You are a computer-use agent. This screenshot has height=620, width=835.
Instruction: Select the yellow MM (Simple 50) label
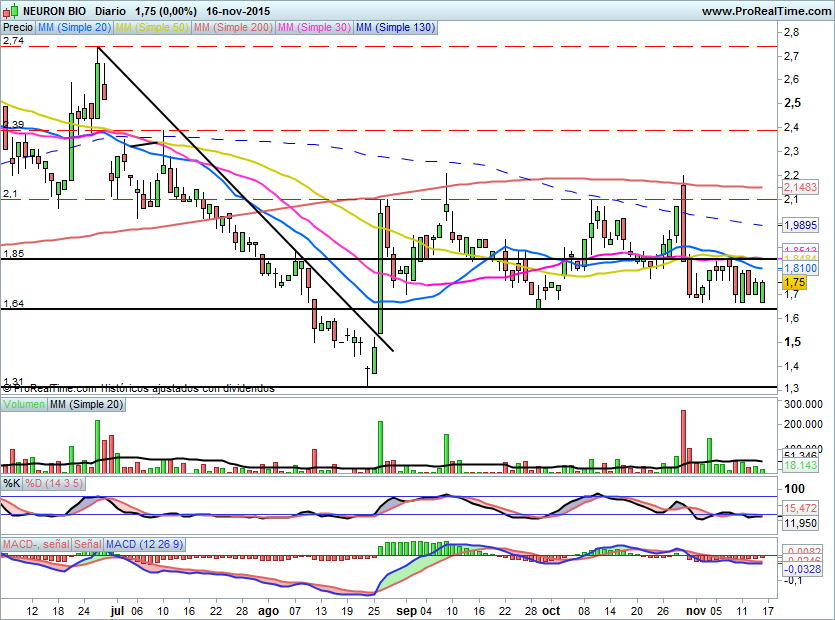pos(151,28)
